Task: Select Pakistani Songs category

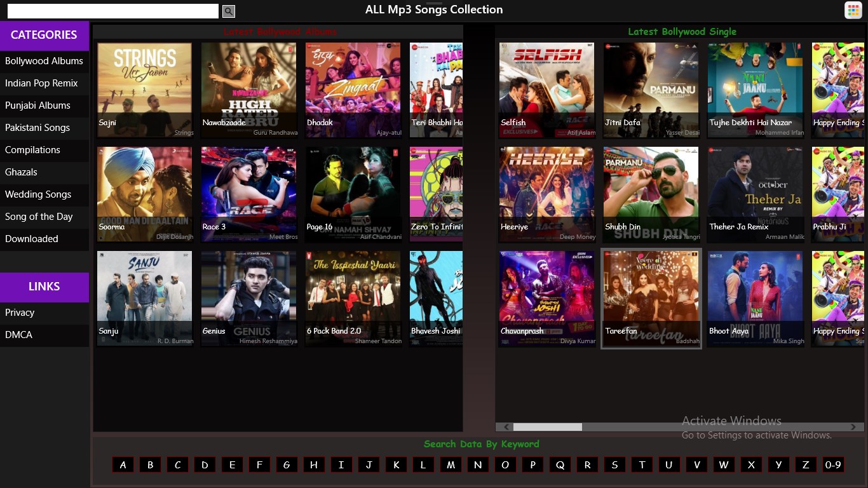Action: pos(44,128)
